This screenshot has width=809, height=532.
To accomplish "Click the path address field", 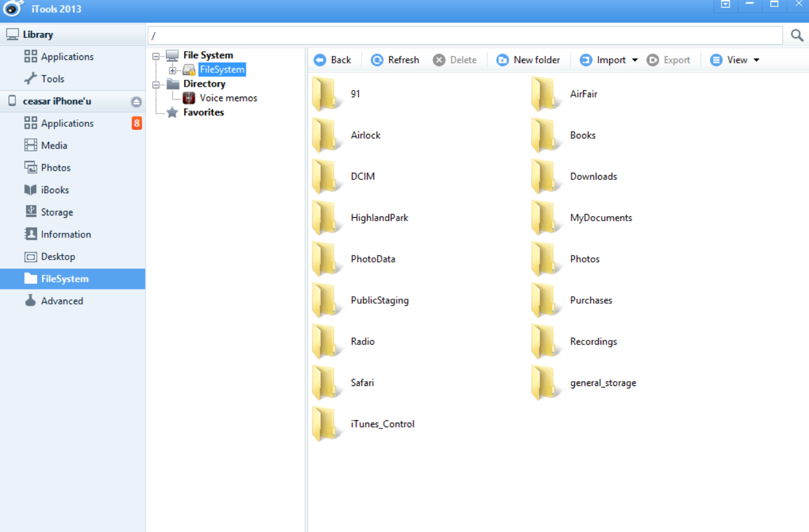I will [x=465, y=36].
